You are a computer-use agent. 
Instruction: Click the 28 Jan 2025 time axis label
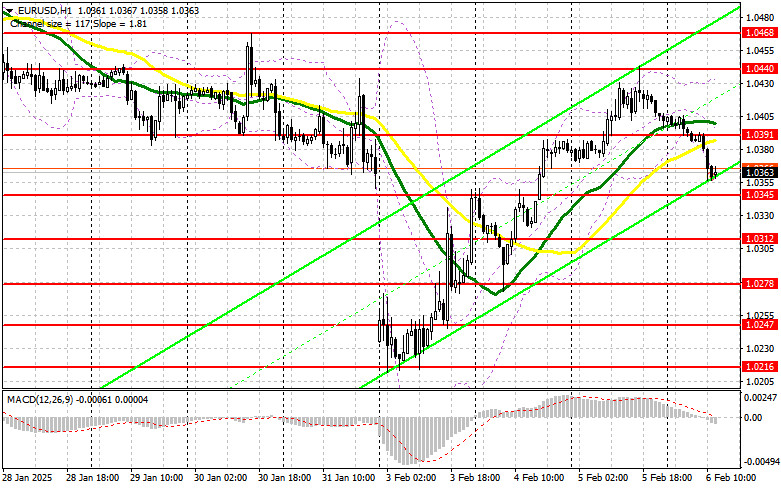point(27,478)
